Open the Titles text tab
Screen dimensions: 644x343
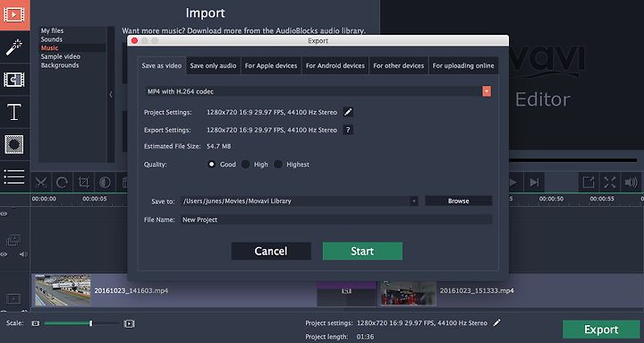click(14, 112)
